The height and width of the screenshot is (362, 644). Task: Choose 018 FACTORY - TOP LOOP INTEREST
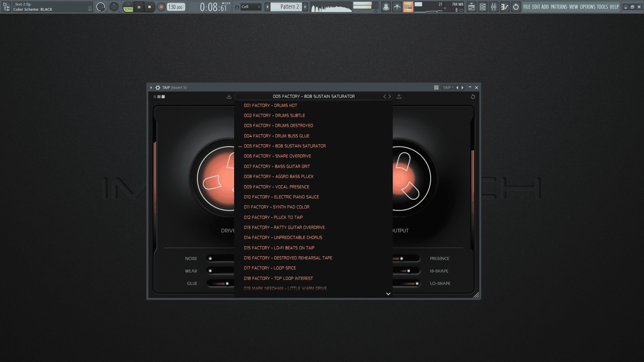[313, 279]
